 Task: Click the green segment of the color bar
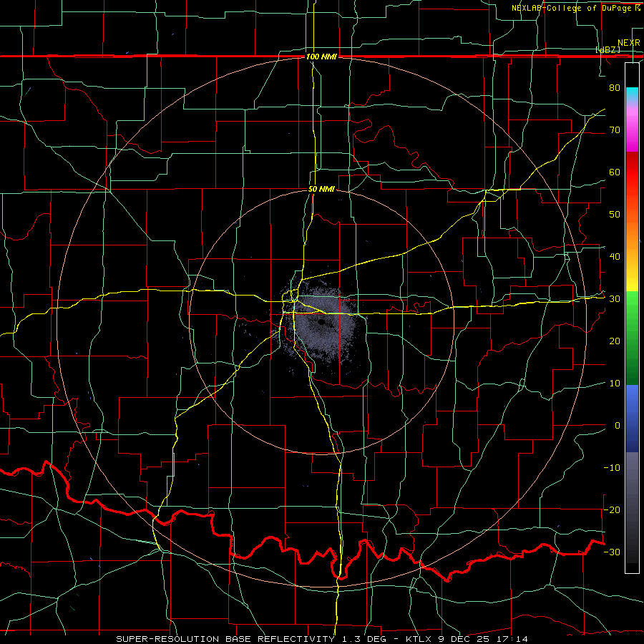click(632, 338)
